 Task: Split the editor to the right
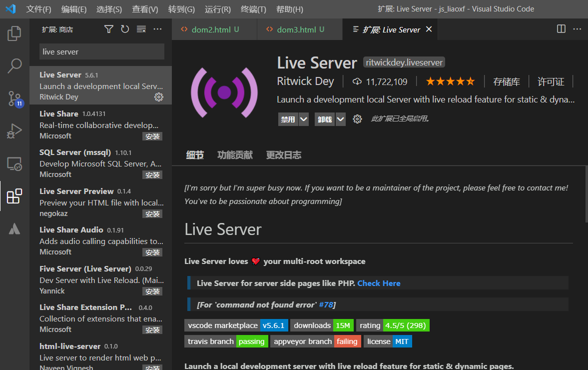coord(561,29)
